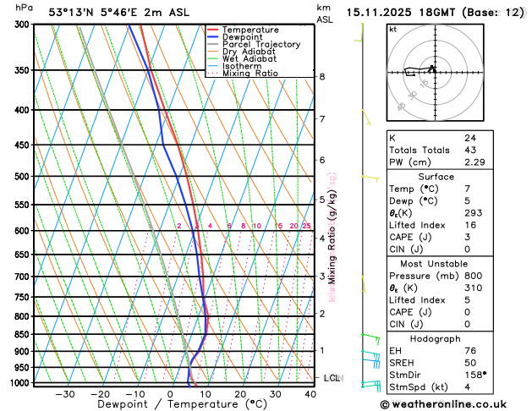Click the 850 hPa pressure axis label
The width and height of the screenshot is (532, 411).
click(23, 335)
